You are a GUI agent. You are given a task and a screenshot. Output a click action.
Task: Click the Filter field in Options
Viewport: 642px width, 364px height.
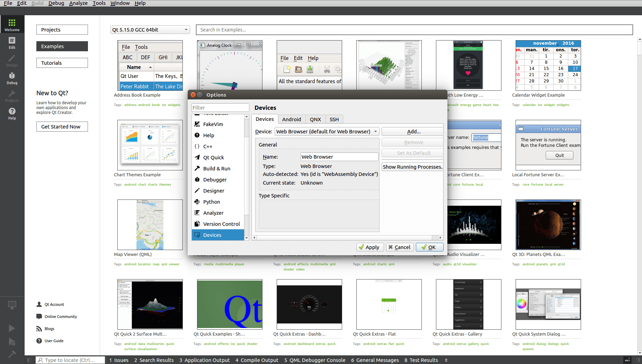pyautogui.click(x=220, y=108)
